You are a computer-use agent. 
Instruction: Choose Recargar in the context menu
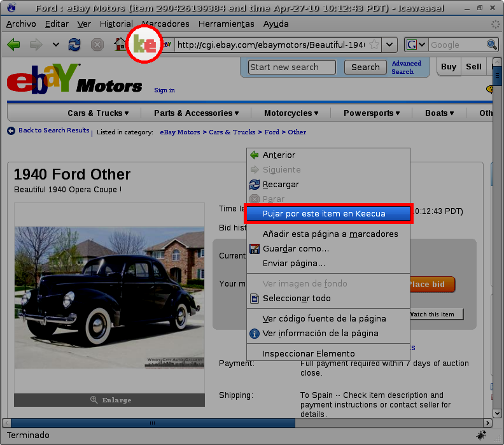[328, 184]
